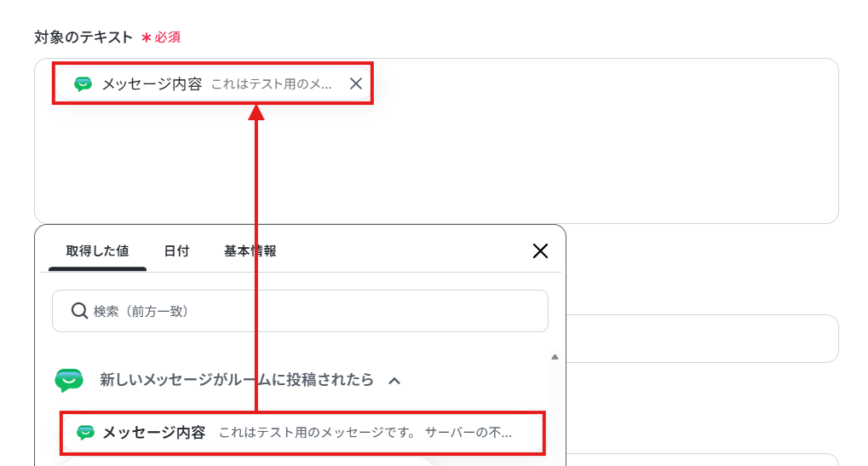Switch to the 取得した値 tab
The width and height of the screenshot is (868, 466).
tap(97, 251)
